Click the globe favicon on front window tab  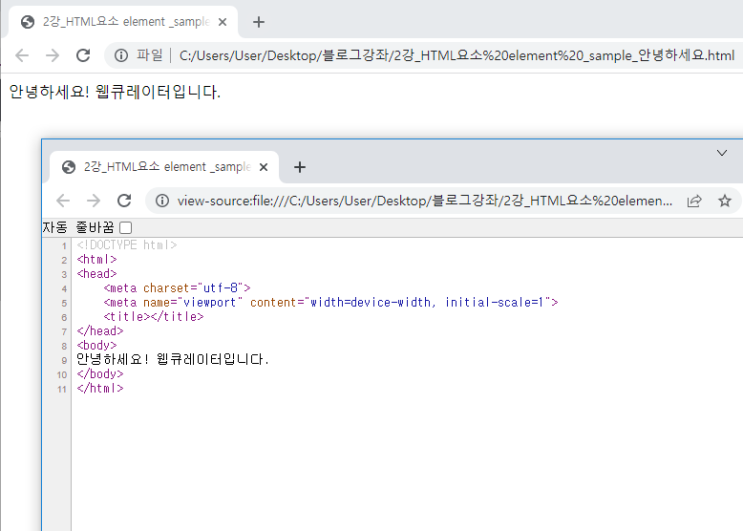tap(69, 167)
